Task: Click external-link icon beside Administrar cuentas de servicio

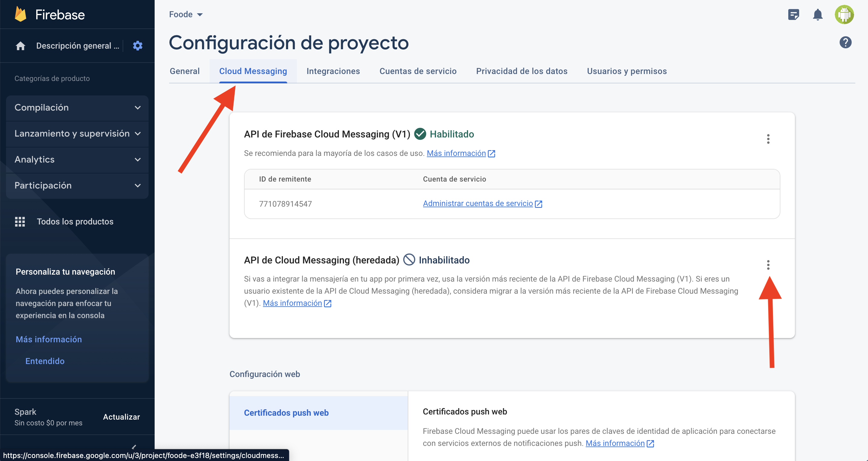Action: tap(538, 204)
